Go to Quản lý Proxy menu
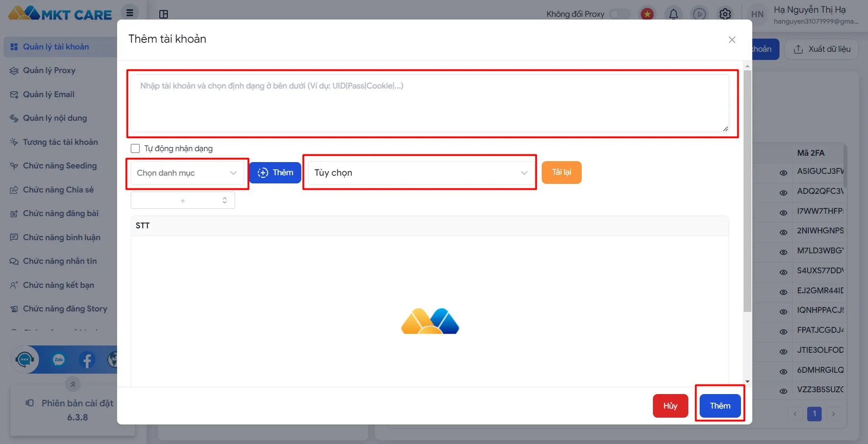The image size is (868, 444). tap(49, 70)
